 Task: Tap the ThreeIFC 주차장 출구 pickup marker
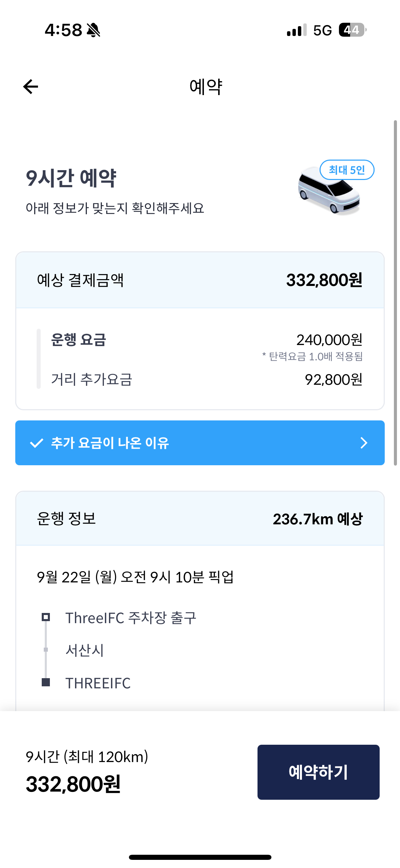tap(46, 617)
